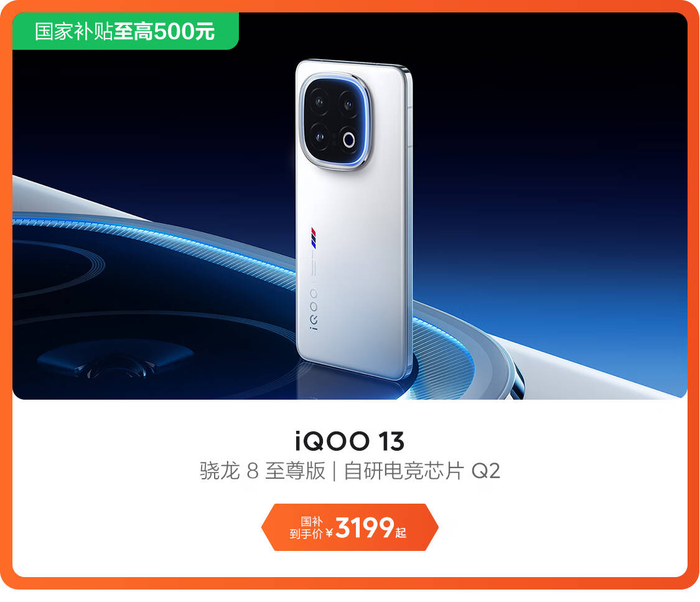
Task: Click the 至高500元 bold text in badge
Action: [164, 31]
